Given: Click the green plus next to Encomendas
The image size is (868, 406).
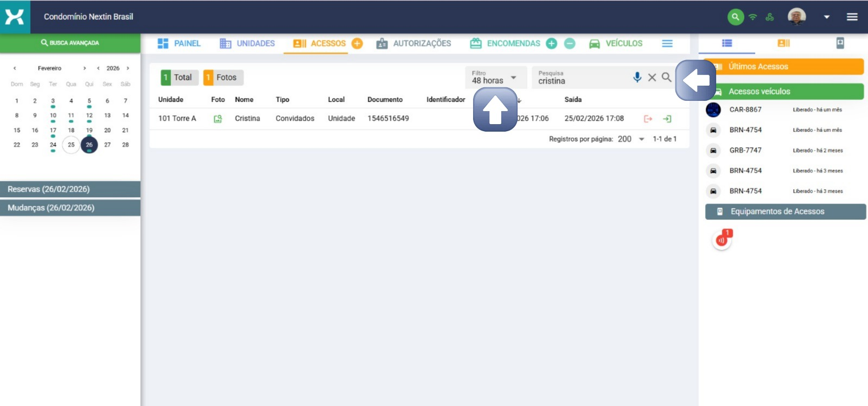Looking at the screenshot, I should 552,43.
